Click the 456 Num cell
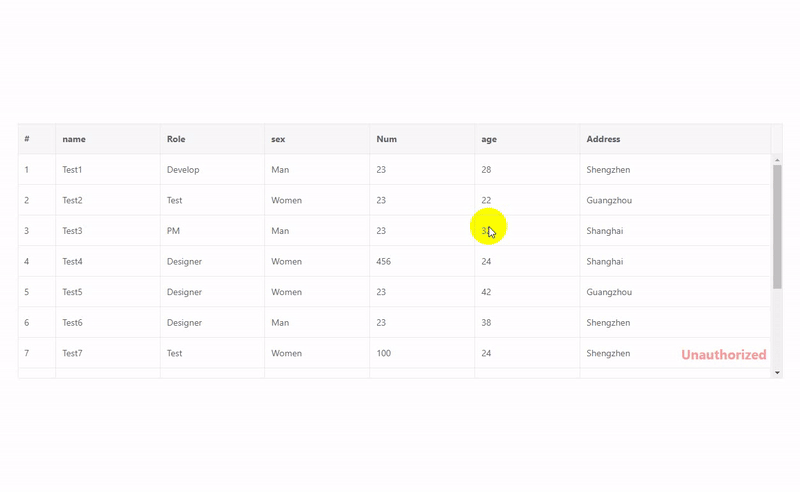Image resolution: width=800 pixels, height=492 pixels. point(384,262)
